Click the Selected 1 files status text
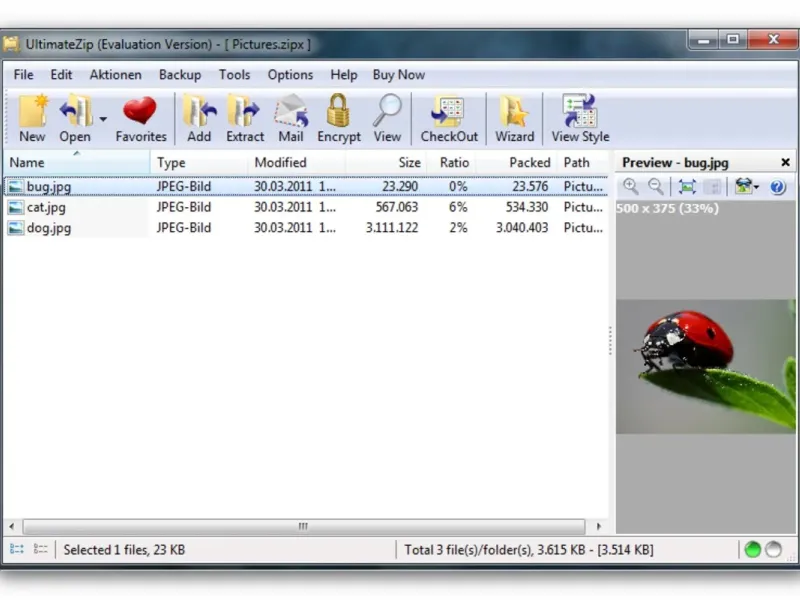This screenshot has height=600, width=800. (124, 549)
